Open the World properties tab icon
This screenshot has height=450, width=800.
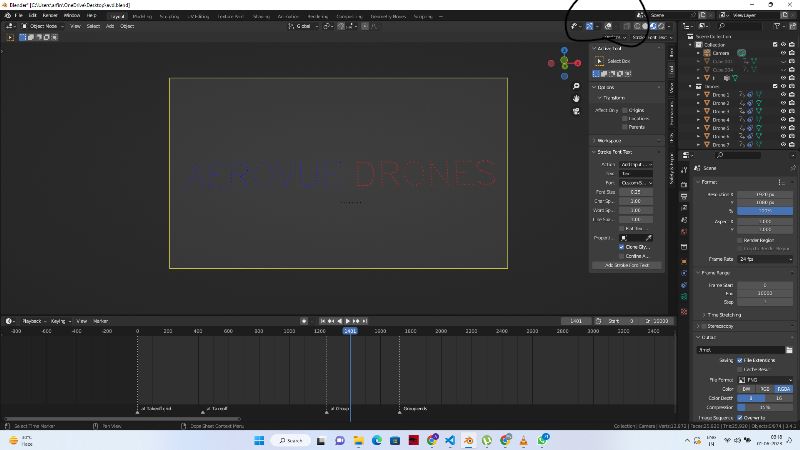pos(684,232)
